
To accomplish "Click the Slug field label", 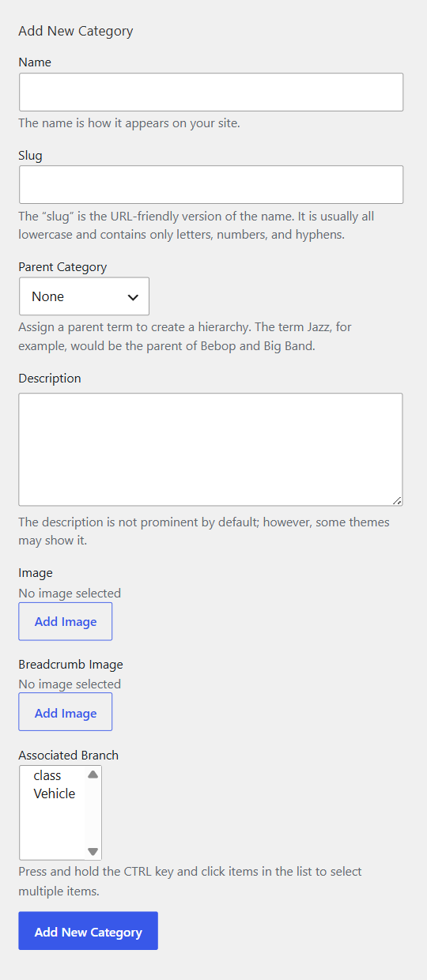I will tap(31, 156).
